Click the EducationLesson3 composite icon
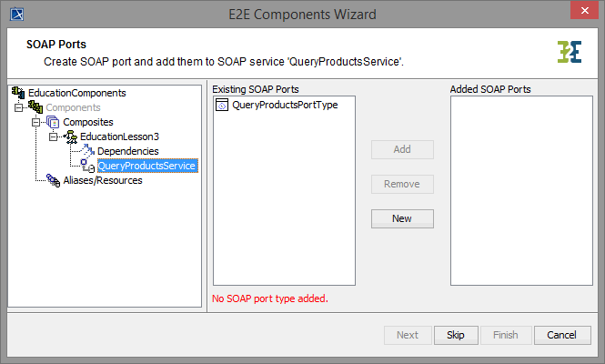 point(71,136)
